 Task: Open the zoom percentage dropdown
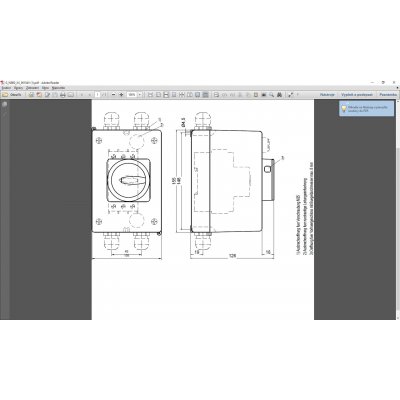[x=140, y=95]
